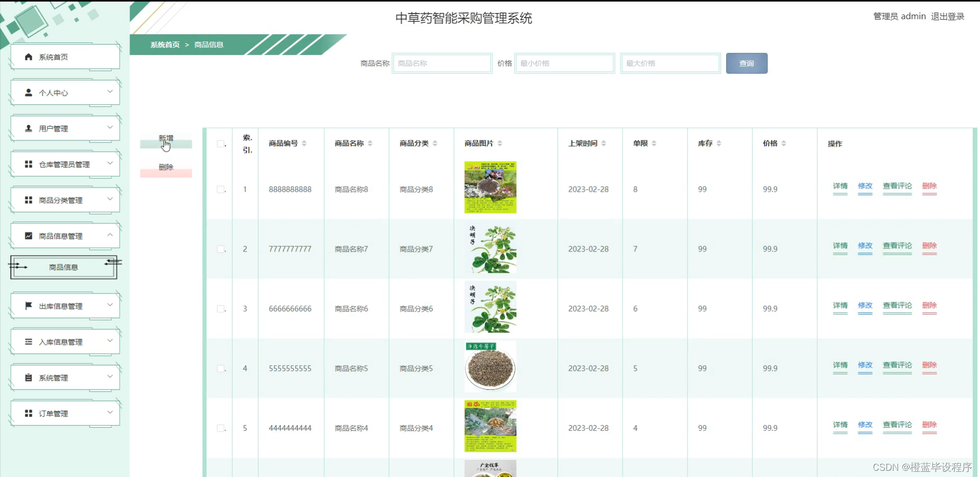Expand the 订单管理 menu chevron
Image resolution: width=980 pixels, height=477 pixels.
[x=110, y=412]
